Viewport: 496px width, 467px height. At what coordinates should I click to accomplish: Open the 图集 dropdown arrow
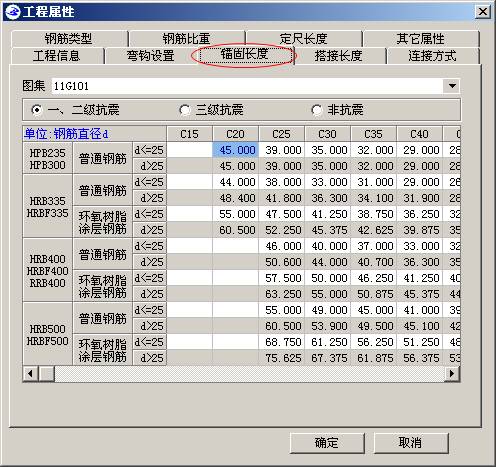tap(452, 86)
